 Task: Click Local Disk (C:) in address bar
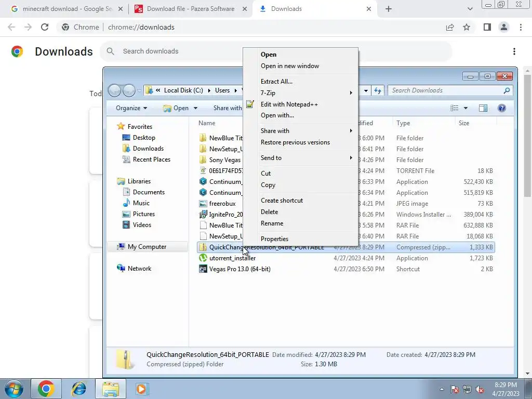[x=183, y=90]
